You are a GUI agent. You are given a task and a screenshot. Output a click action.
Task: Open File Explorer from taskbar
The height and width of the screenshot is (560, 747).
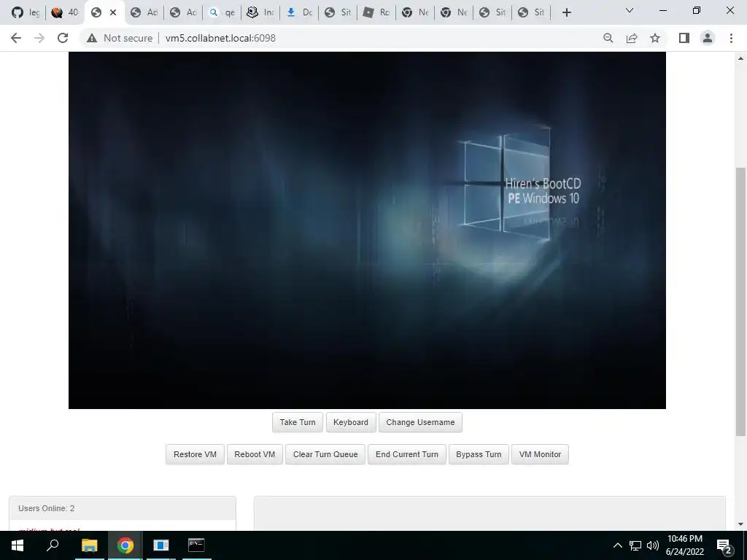(89, 545)
